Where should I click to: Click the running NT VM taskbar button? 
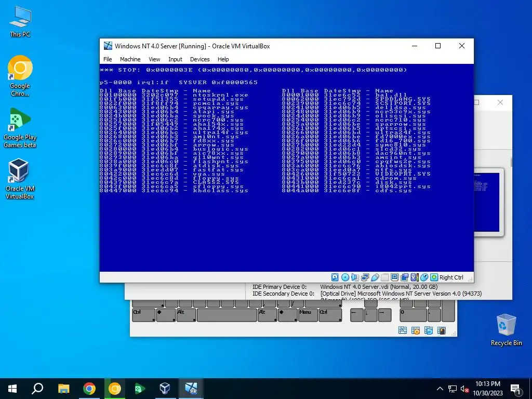pyautogui.click(x=191, y=389)
